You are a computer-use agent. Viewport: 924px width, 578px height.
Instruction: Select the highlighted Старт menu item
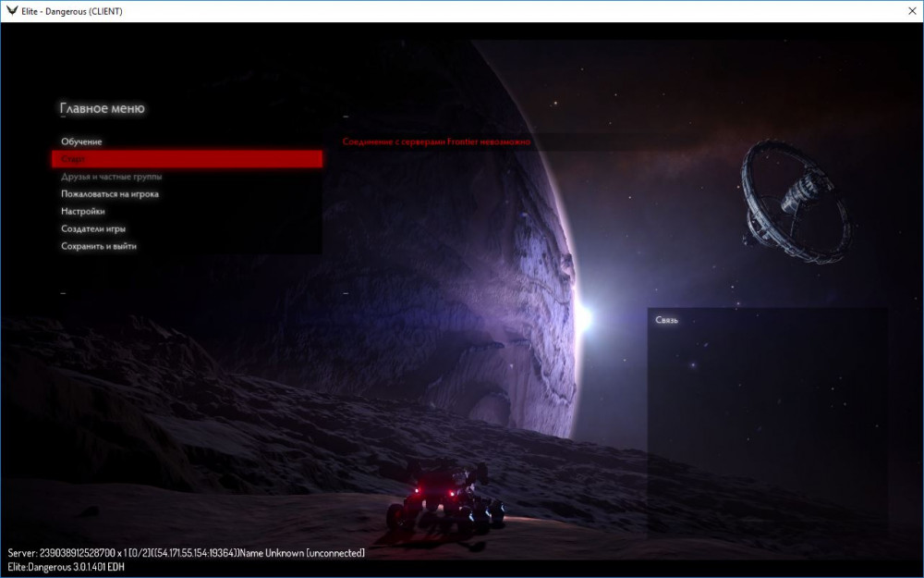coord(187,159)
